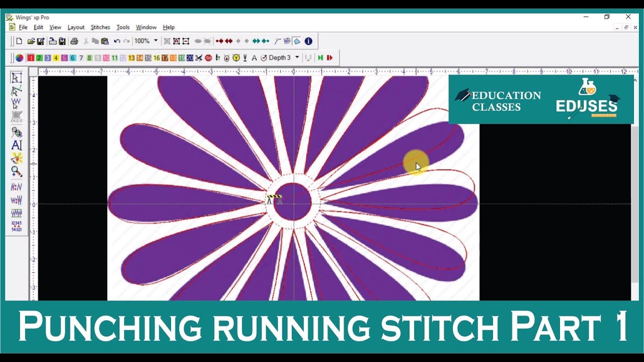Choose thread color 20 dark blue swatch

(x=190, y=58)
